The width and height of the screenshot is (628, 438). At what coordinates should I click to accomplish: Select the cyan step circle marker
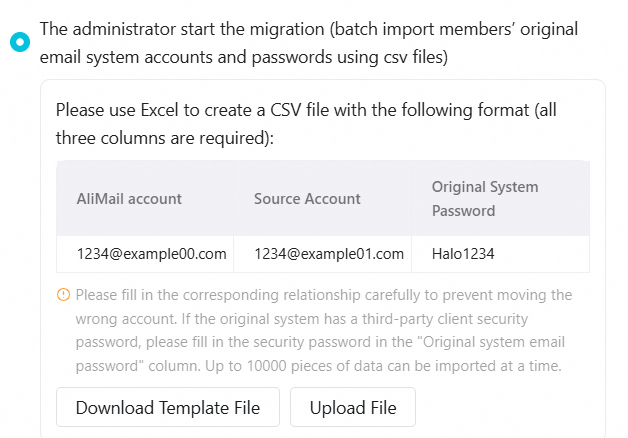click(x=20, y=42)
